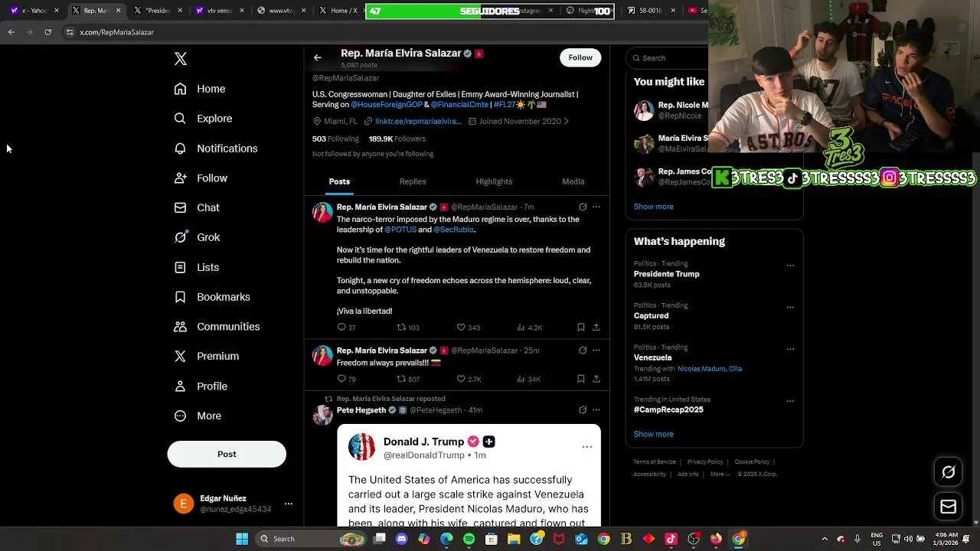Open Communities in sidebar
The width and height of the screenshot is (980, 551).
(x=217, y=327)
